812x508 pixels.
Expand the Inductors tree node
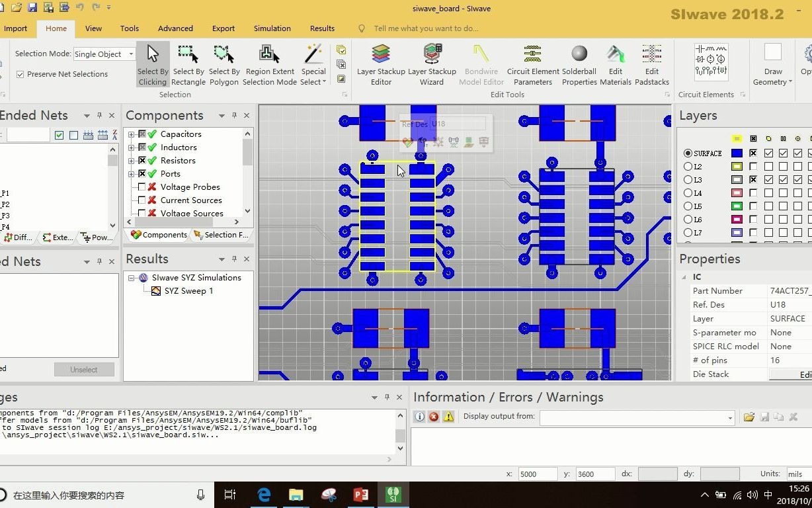point(131,148)
